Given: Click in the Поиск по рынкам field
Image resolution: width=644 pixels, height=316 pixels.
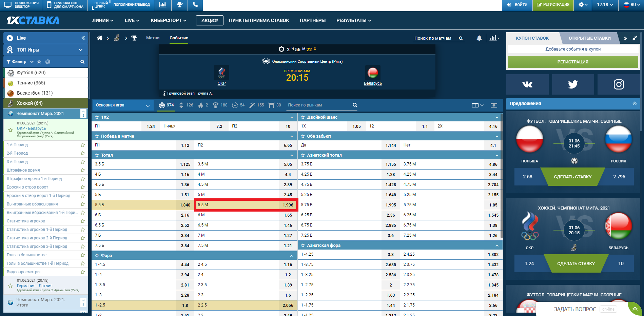Looking at the screenshot, I should pos(319,105).
